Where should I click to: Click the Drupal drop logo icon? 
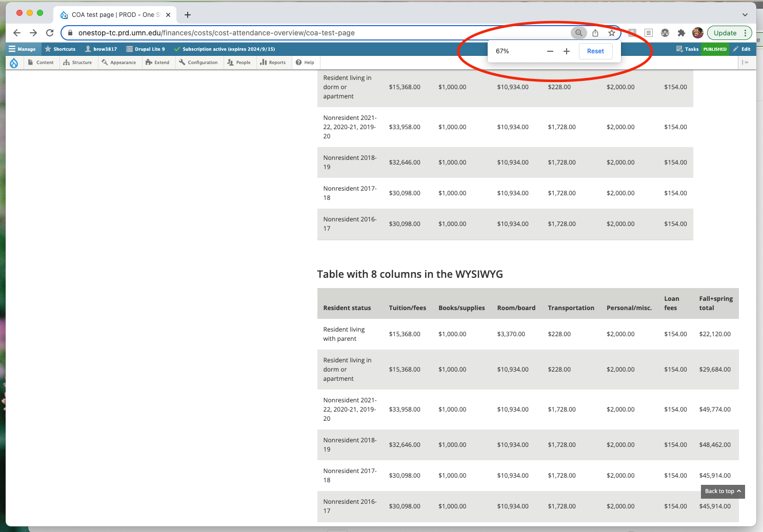coord(14,63)
